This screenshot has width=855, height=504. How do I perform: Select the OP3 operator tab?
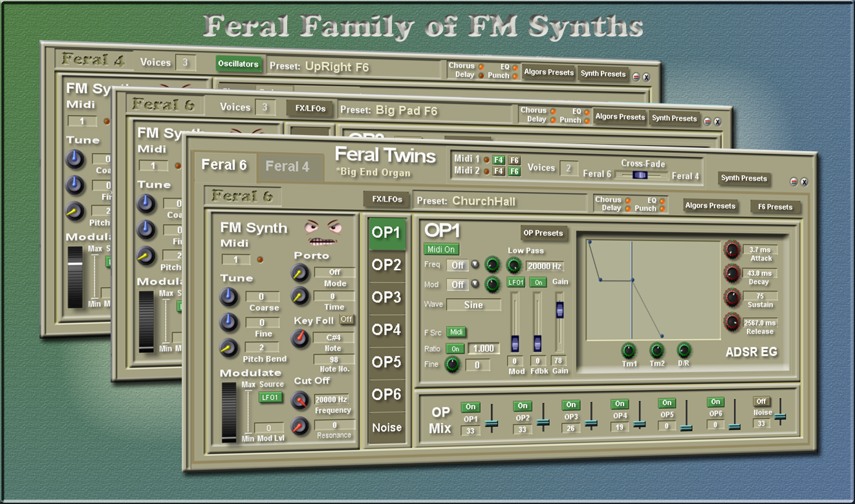point(387,297)
